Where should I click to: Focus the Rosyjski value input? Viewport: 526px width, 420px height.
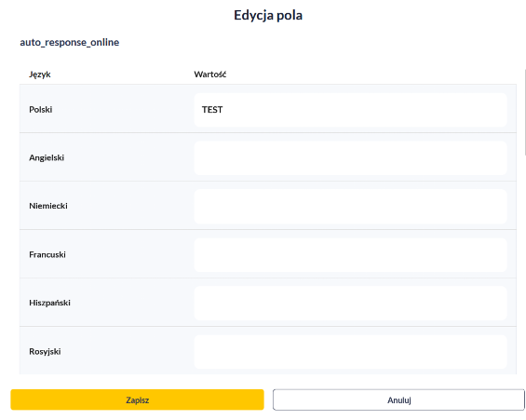click(351, 352)
